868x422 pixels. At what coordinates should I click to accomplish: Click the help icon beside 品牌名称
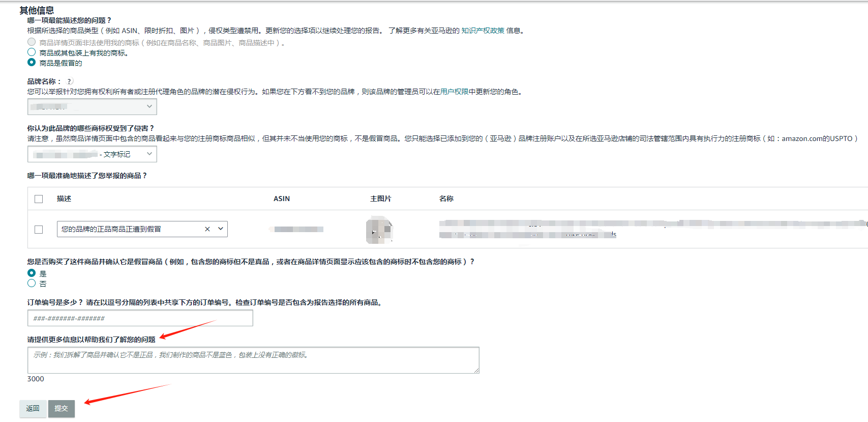[x=70, y=81]
